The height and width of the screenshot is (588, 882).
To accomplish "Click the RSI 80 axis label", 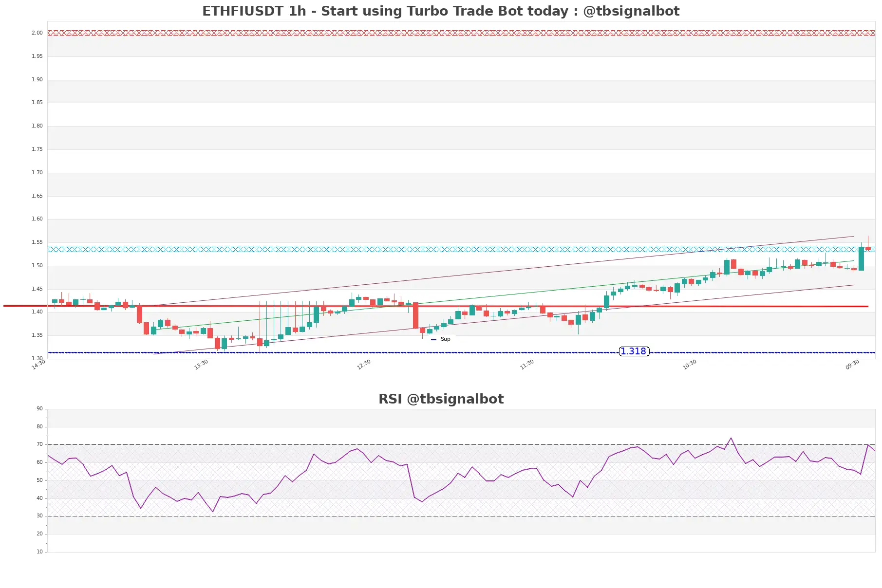I will [x=39, y=427].
